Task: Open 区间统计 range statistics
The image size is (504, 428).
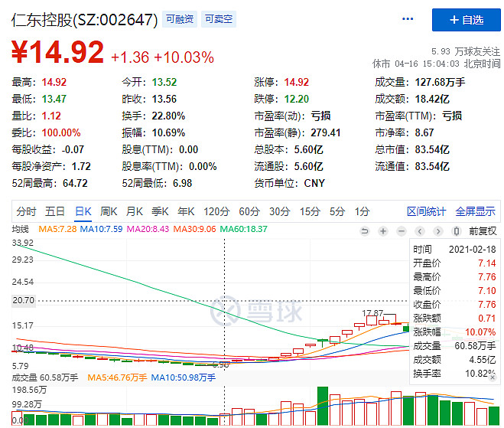Action: (x=426, y=211)
